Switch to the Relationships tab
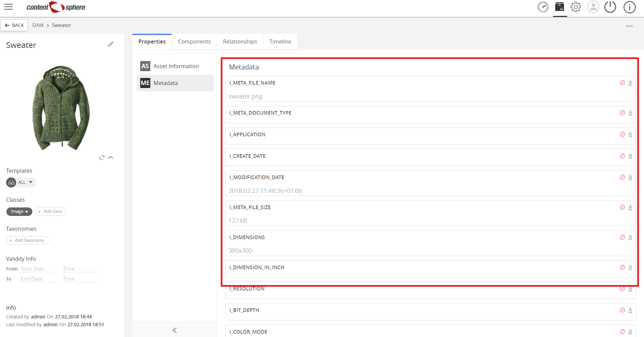This screenshot has height=337, width=644. [x=240, y=41]
